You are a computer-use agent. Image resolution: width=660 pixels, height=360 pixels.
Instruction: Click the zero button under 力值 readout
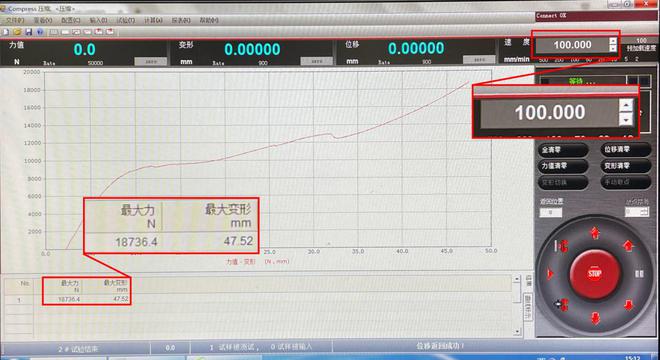click(151, 61)
